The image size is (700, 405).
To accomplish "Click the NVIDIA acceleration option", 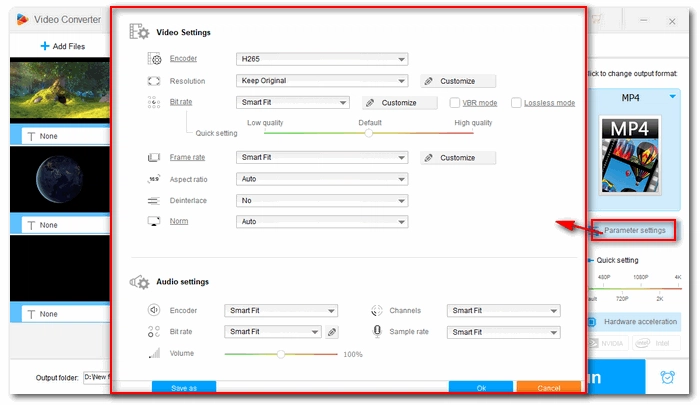I will (x=608, y=343).
